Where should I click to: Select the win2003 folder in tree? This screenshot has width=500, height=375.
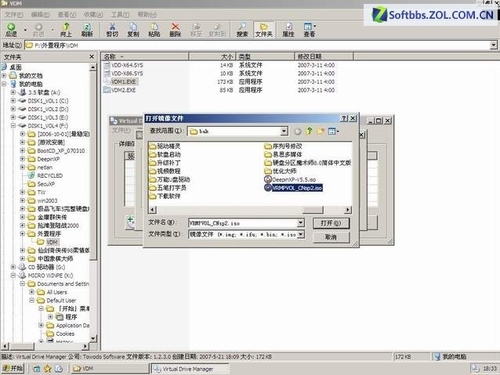[x=47, y=201]
